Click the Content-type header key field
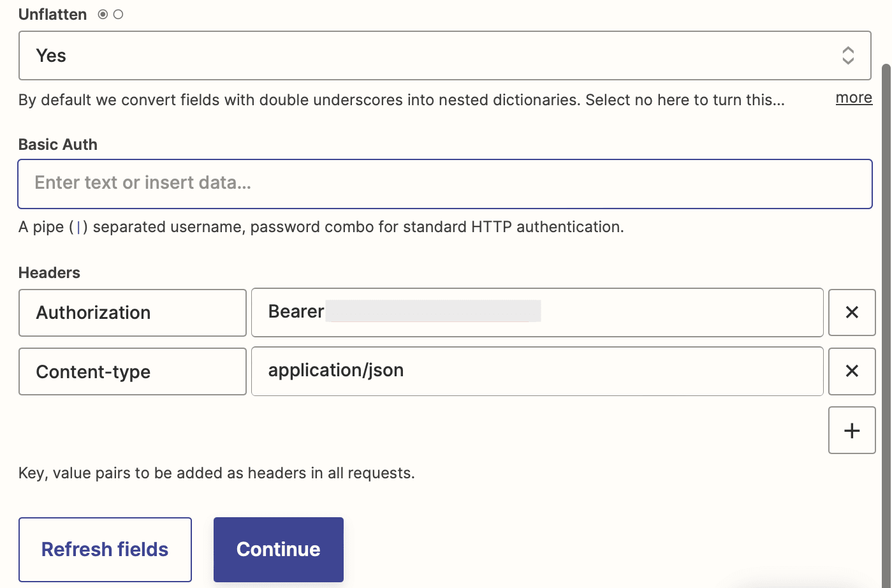 (132, 371)
